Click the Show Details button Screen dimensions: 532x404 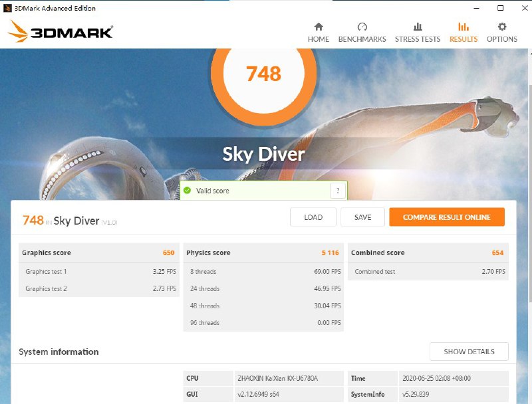[469, 352]
